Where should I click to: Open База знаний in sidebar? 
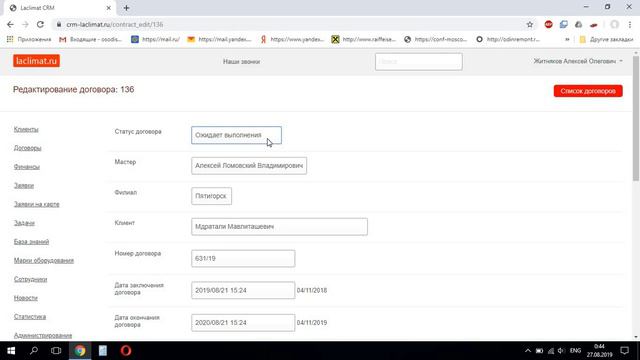point(31,242)
